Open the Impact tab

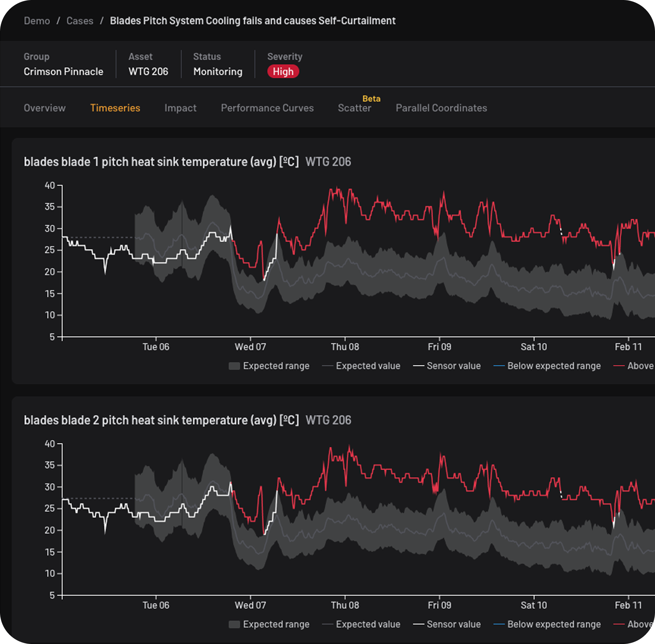click(x=180, y=108)
